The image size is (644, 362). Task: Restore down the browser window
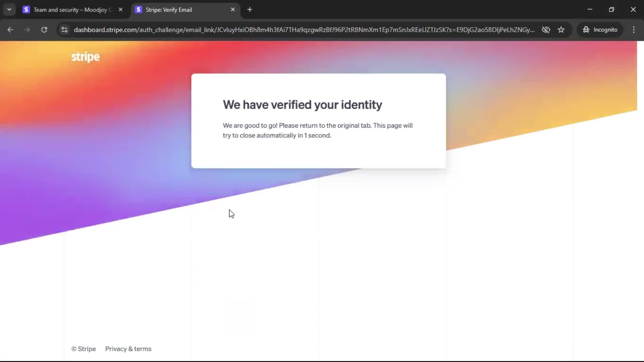click(611, 10)
